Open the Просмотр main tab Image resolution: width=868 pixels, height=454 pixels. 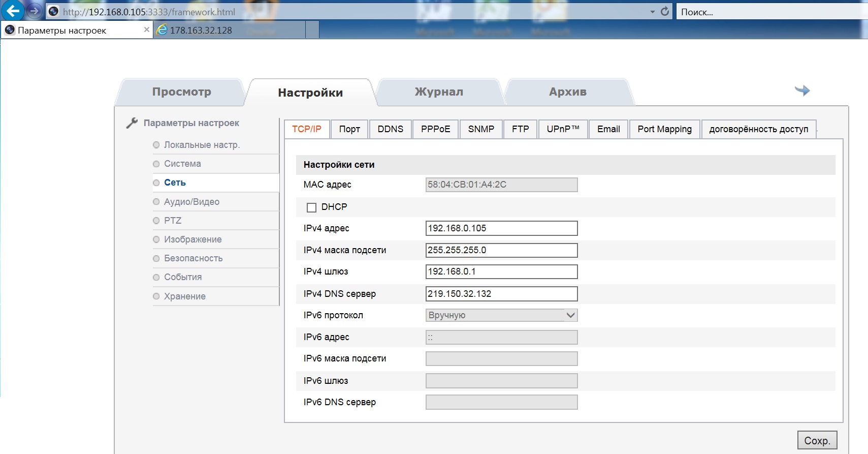click(x=181, y=92)
